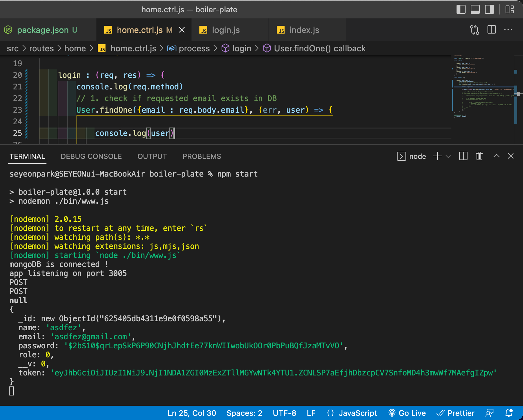Open more editor actions via ellipsis icon
The width and height of the screenshot is (523, 420).
click(508, 30)
